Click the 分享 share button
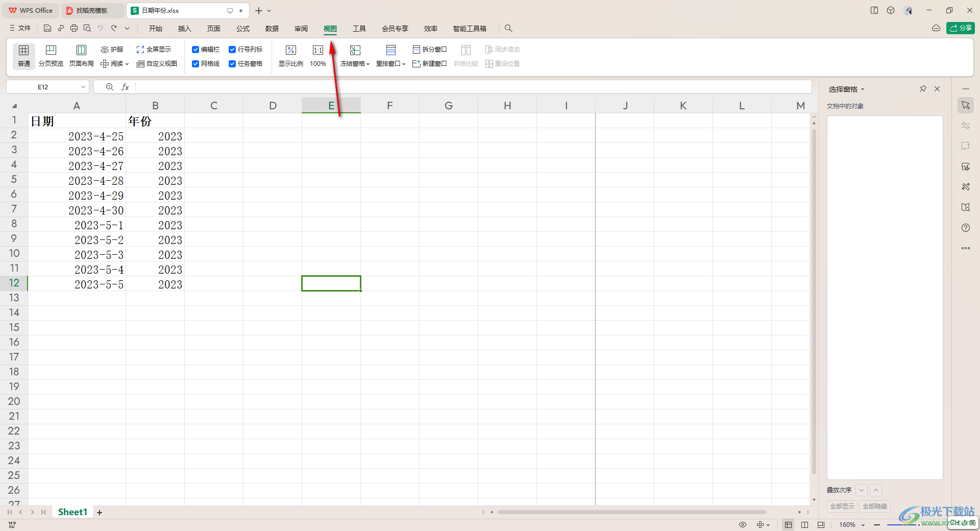Screen dimensions: 980x531 pos(960,28)
